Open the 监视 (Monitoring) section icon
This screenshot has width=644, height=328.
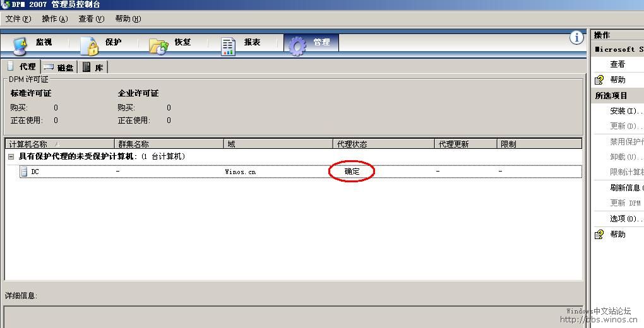click(x=21, y=45)
